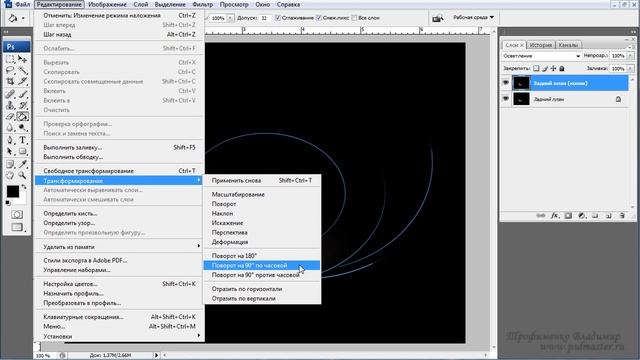Select the Healing Brush tool
Viewport: 640px width, 360px height.
coord(10,94)
